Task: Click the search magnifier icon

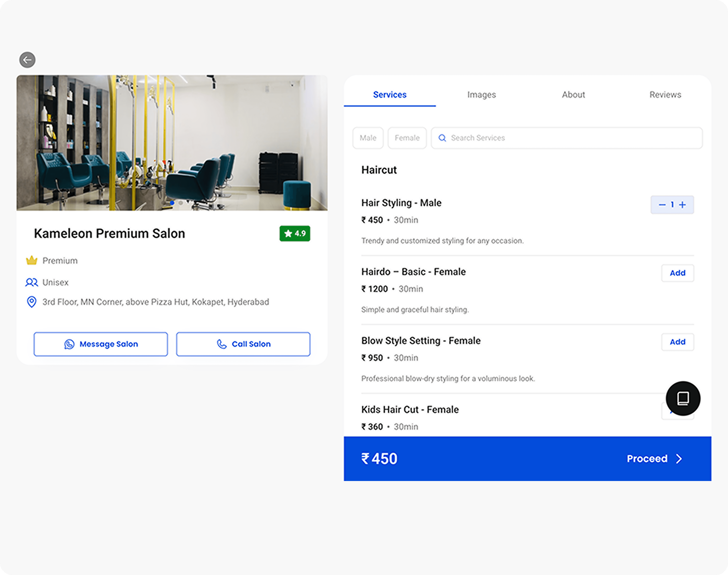Action: tap(442, 138)
